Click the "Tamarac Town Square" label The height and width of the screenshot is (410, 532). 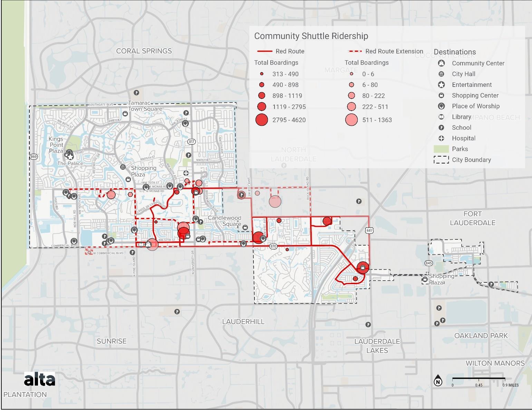click(145, 106)
